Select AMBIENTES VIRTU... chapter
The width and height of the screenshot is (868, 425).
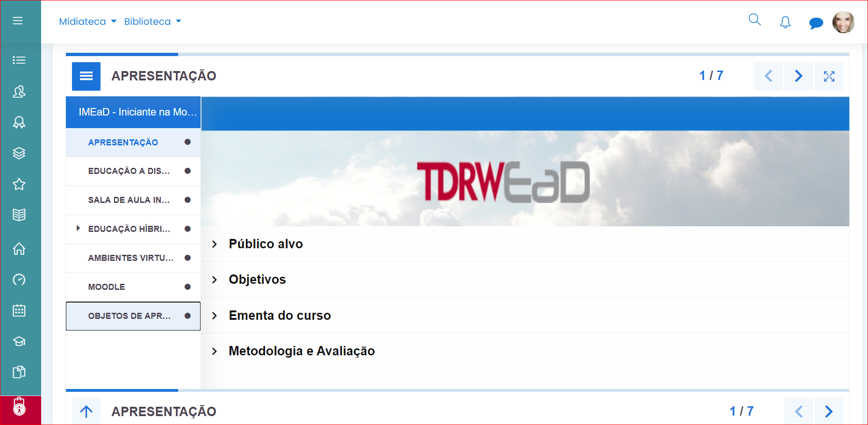pyautogui.click(x=133, y=258)
